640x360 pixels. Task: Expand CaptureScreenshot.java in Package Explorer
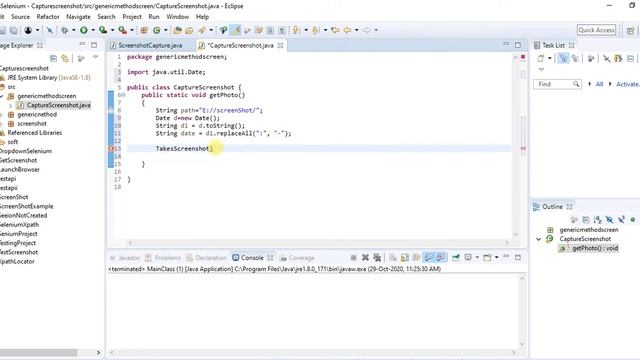tap(10, 105)
